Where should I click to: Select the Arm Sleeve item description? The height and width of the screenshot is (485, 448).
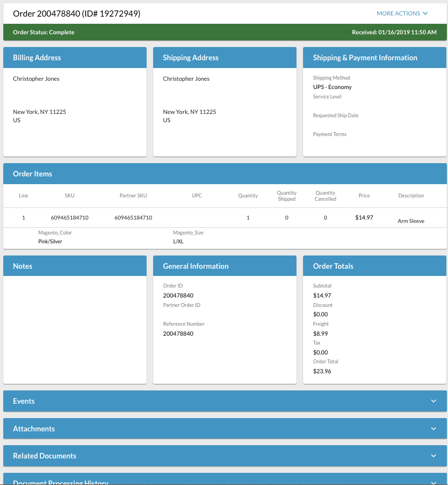click(411, 221)
